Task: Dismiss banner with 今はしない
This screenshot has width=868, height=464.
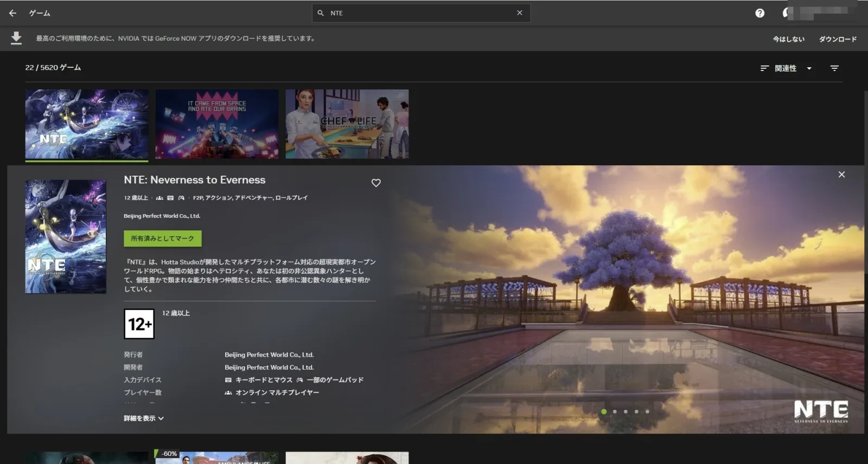Action: click(x=788, y=39)
